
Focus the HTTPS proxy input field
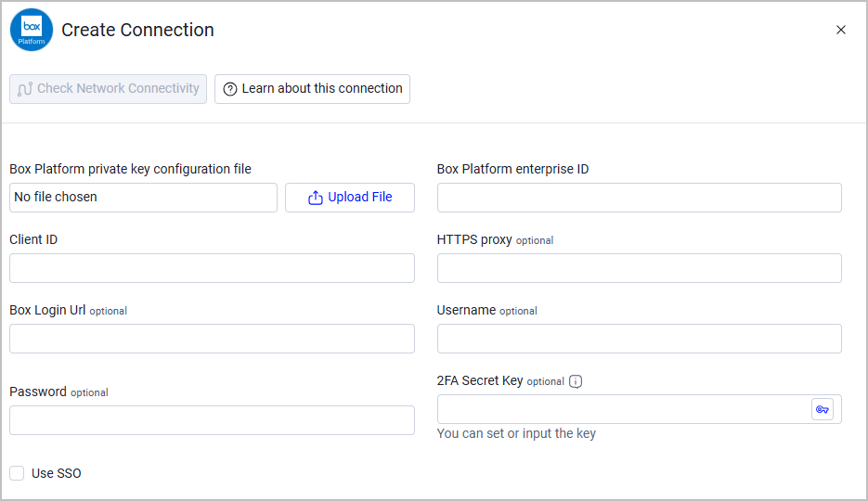coord(640,268)
